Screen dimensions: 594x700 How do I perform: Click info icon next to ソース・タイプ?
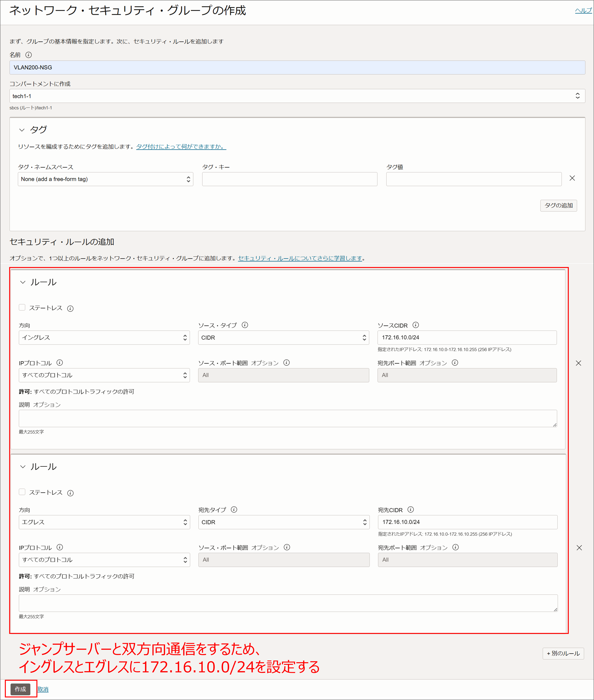pos(245,325)
